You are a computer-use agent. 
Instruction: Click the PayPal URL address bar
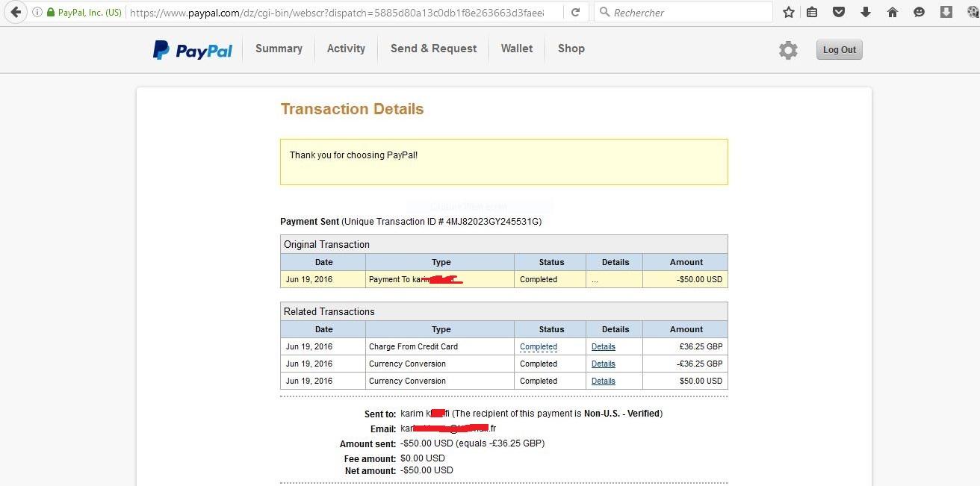(x=336, y=13)
